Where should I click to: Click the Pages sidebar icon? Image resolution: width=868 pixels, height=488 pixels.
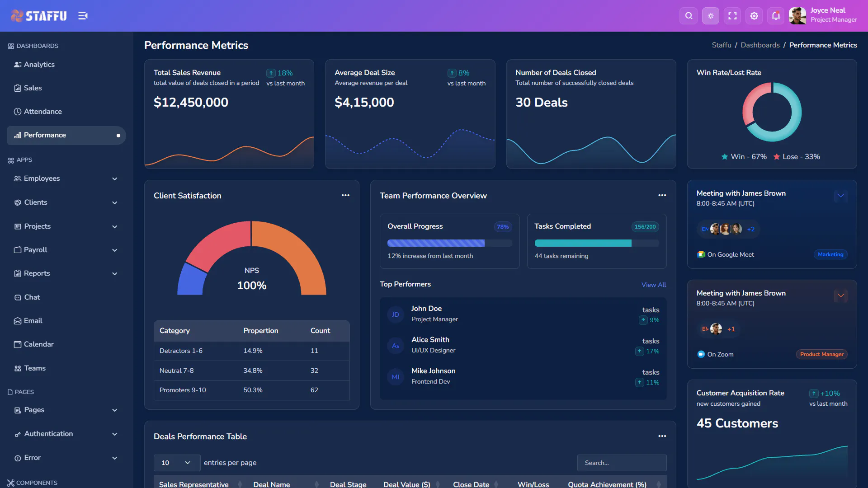point(18,410)
